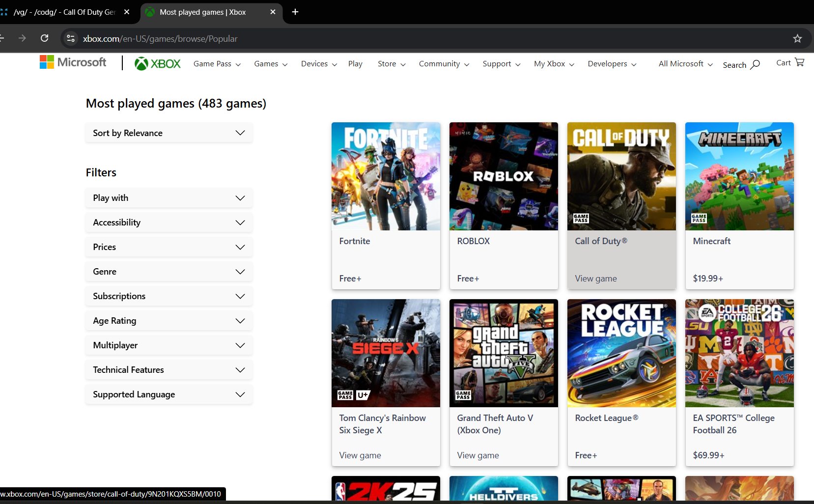Click the $69.99+ price on College Football 26
The width and height of the screenshot is (814, 504).
pos(708,455)
